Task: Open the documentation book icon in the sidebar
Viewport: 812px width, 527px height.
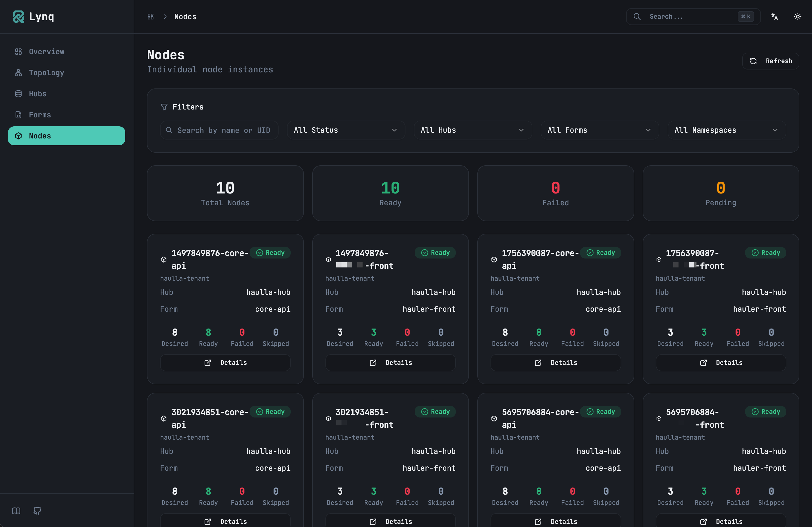Action: (x=16, y=511)
